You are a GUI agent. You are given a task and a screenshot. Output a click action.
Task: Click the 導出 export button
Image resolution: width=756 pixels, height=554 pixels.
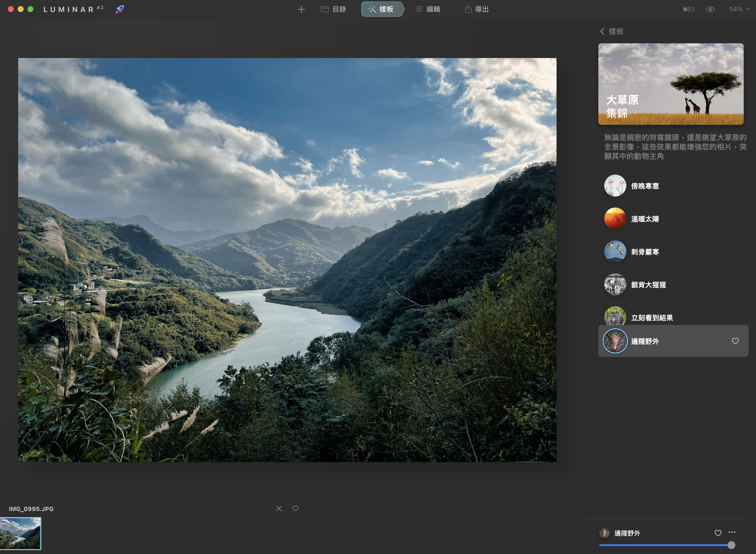click(x=477, y=9)
